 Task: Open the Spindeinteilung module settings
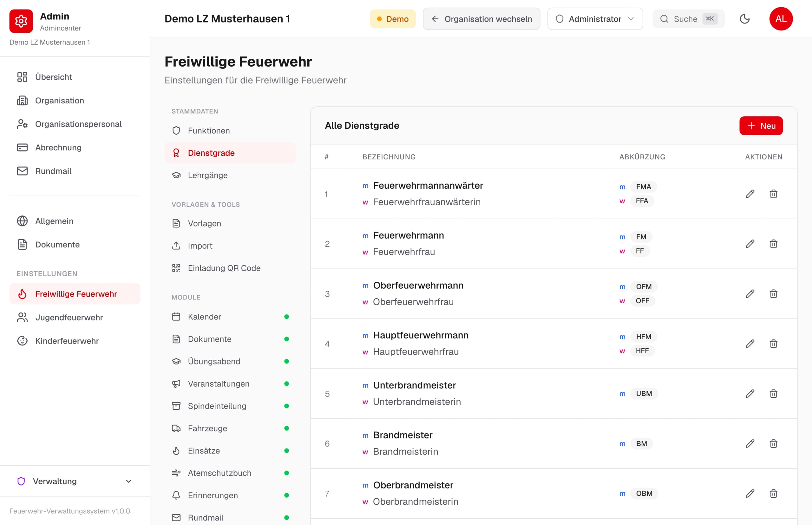coord(230,406)
